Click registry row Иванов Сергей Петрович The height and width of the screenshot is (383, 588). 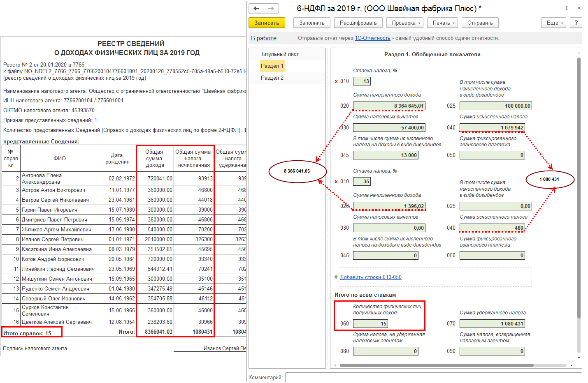[x=124, y=239]
